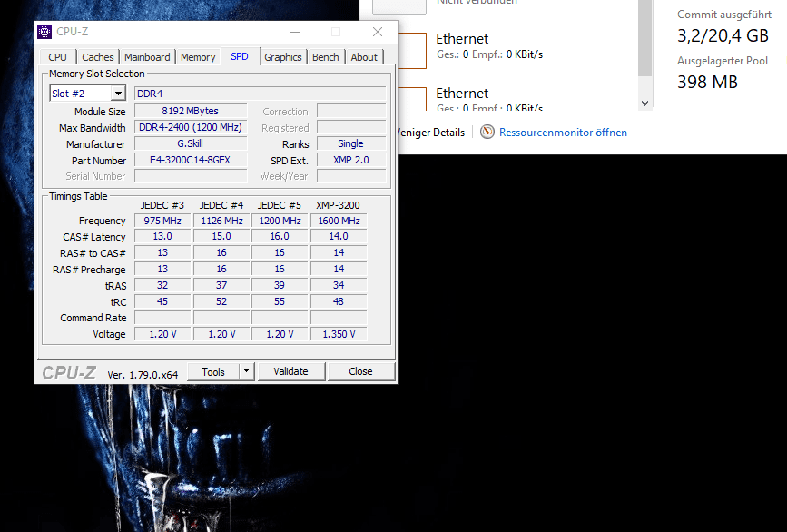Click the CPU-Z title bar app icon
This screenshot has height=532, width=787.
(x=44, y=32)
